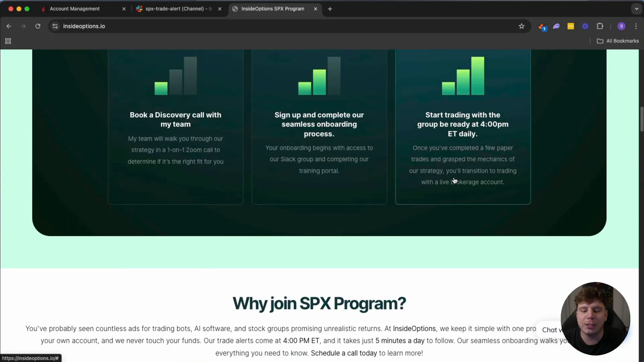Click the 'Schedule a call today' text

344,353
